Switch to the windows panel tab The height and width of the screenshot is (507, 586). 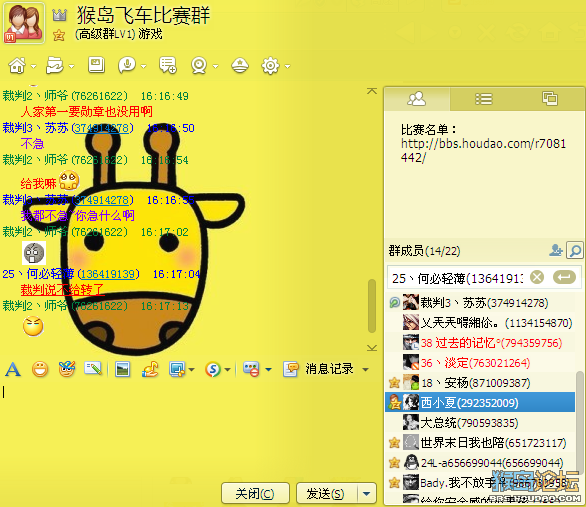550,99
